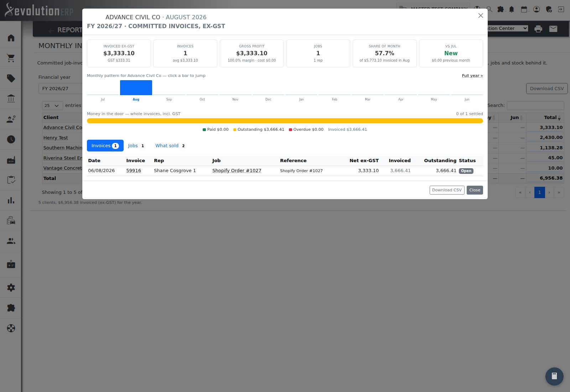The image size is (570, 392).
Task: Open the Financial year FY 2026/27 dropdown
Action: pyautogui.click(x=61, y=88)
